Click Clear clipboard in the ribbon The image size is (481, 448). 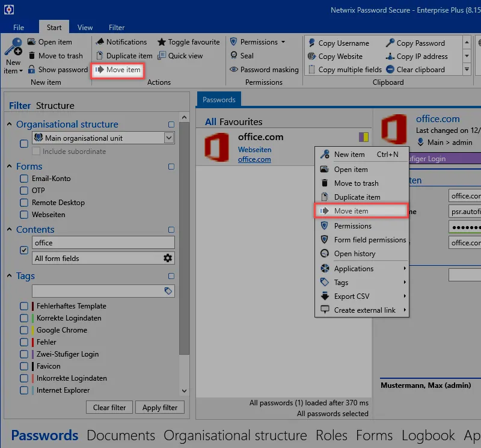click(x=415, y=69)
